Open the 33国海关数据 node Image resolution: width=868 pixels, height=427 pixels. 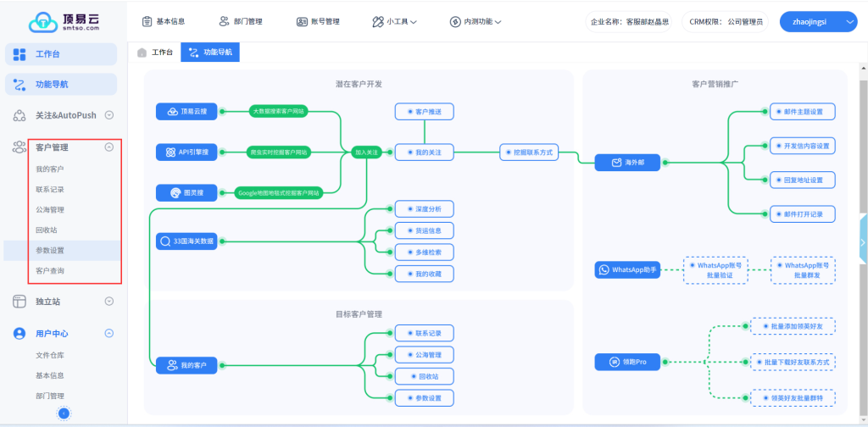(186, 241)
